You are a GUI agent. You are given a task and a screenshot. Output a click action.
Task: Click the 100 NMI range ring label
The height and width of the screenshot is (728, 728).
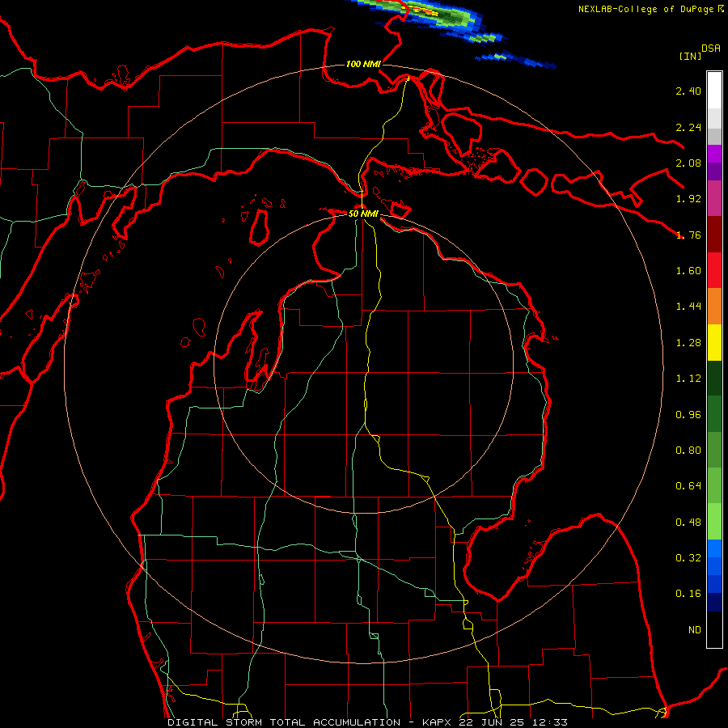(363, 64)
